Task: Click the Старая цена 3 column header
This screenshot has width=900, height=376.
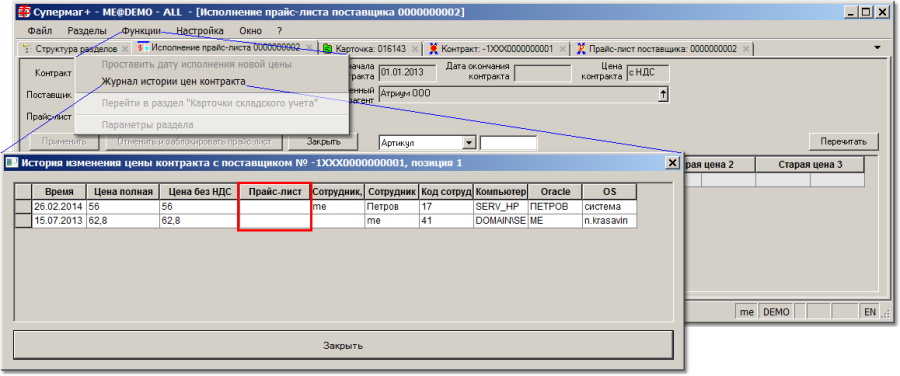Action: [x=810, y=165]
